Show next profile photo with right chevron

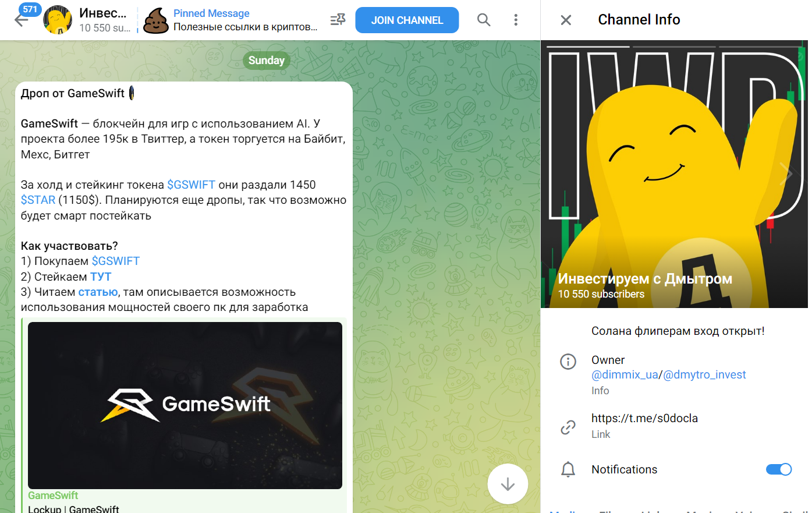click(x=787, y=174)
